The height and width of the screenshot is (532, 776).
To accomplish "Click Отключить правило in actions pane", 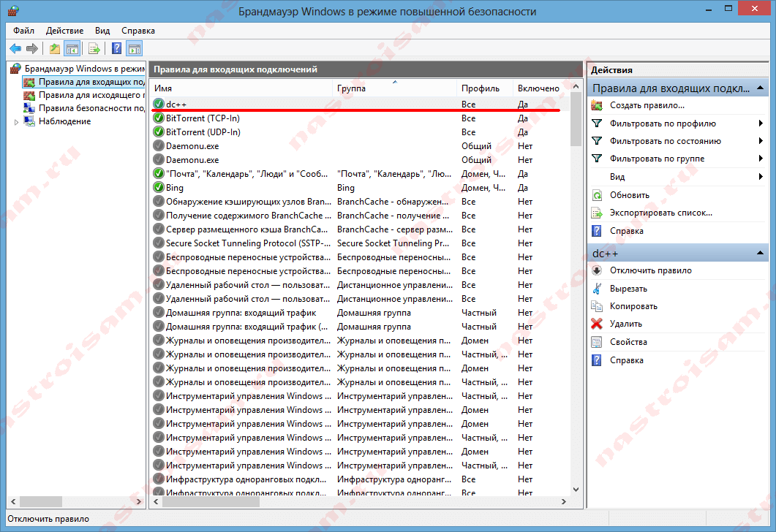I will tap(650, 270).
